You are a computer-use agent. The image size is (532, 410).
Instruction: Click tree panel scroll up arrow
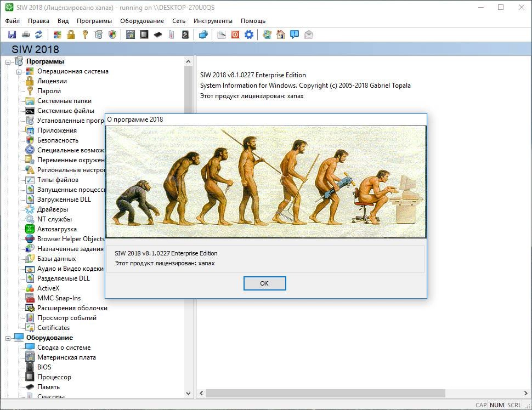click(x=189, y=61)
